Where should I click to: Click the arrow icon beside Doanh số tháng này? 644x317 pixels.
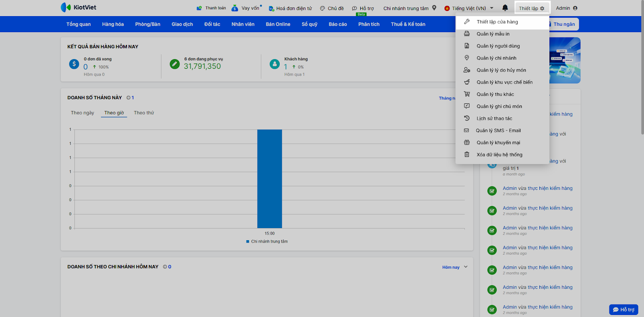click(x=128, y=98)
